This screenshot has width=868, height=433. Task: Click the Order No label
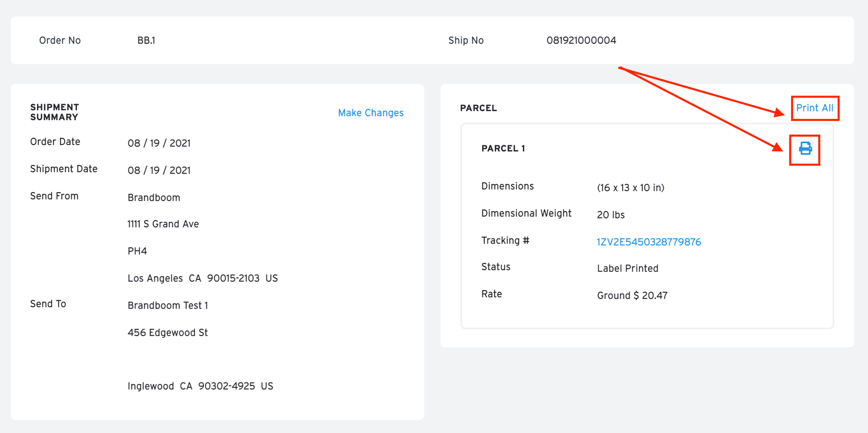[x=60, y=40]
